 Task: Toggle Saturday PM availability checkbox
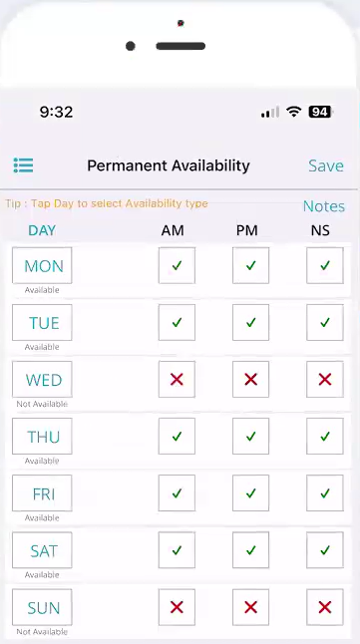coord(250,550)
